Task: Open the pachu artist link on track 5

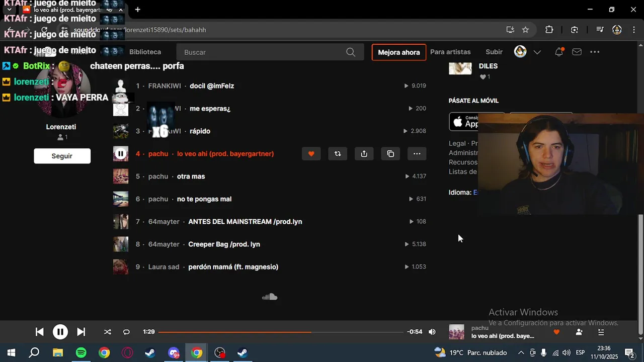Action: tap(158, 176)
